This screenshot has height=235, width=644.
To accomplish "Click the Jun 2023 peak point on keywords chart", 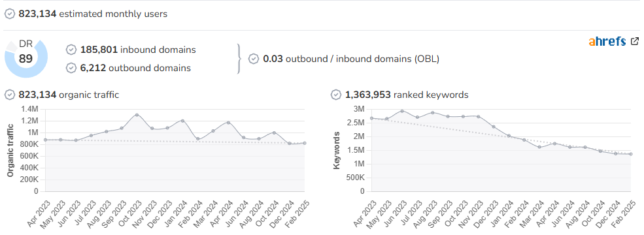I will 402,111.
